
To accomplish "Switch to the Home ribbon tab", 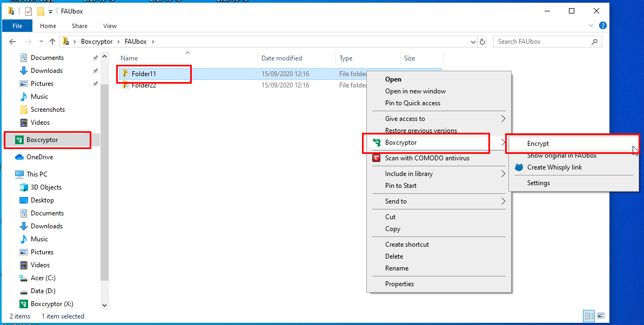I will click(48, 26).
